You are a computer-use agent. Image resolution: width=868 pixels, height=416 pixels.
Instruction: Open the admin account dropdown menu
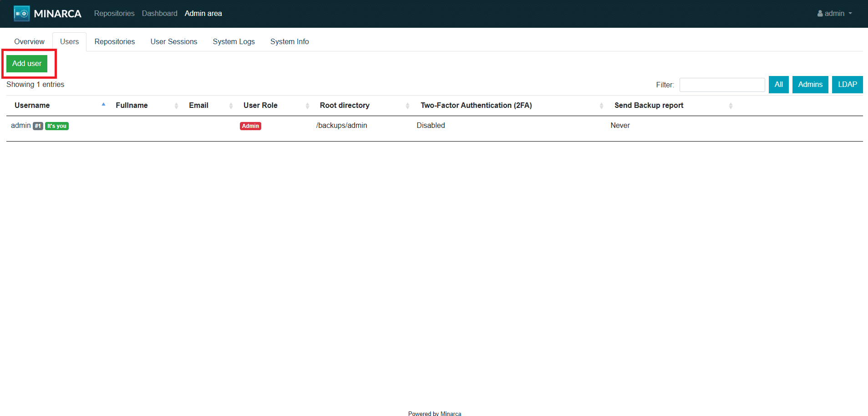[x=835, y=14]
